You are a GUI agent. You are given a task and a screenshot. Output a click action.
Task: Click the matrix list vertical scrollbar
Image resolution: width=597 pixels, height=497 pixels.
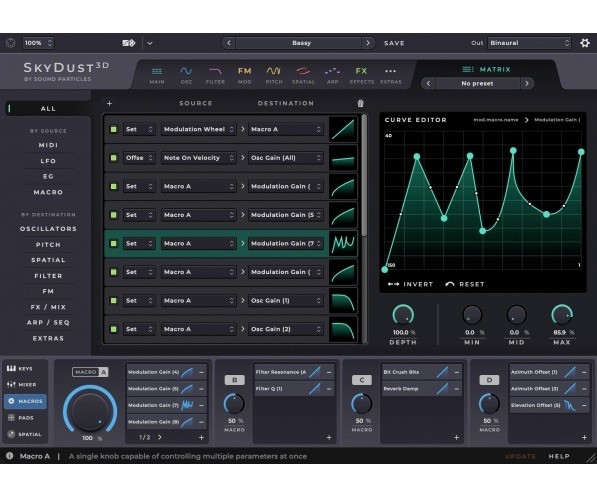[364, 175]
